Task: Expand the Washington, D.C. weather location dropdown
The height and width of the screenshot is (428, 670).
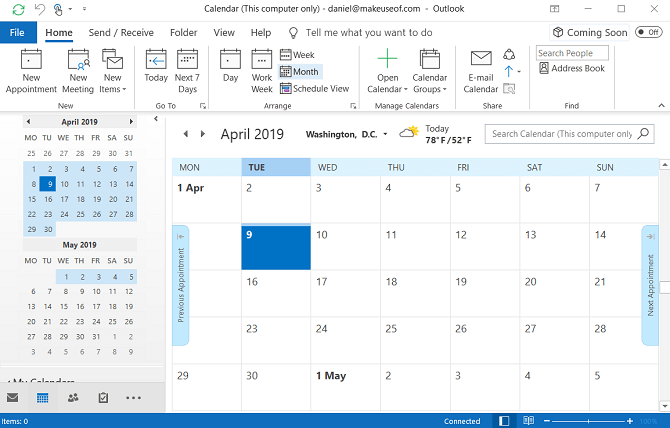Action: click(x=384, y=134)
